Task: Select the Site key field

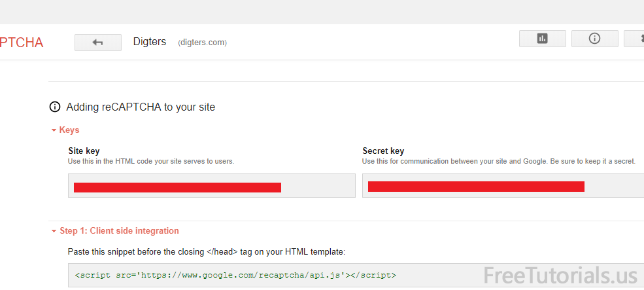Action: [211, 186]
